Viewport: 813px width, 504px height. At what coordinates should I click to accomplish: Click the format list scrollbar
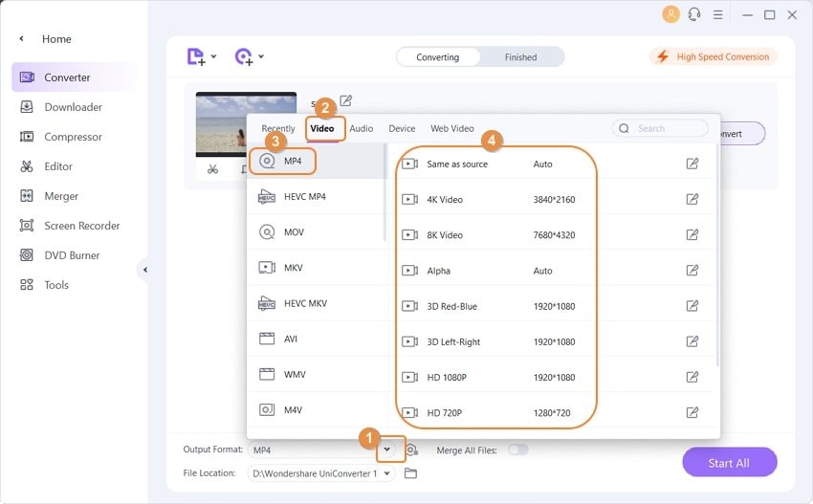click(x=385, y=193)
